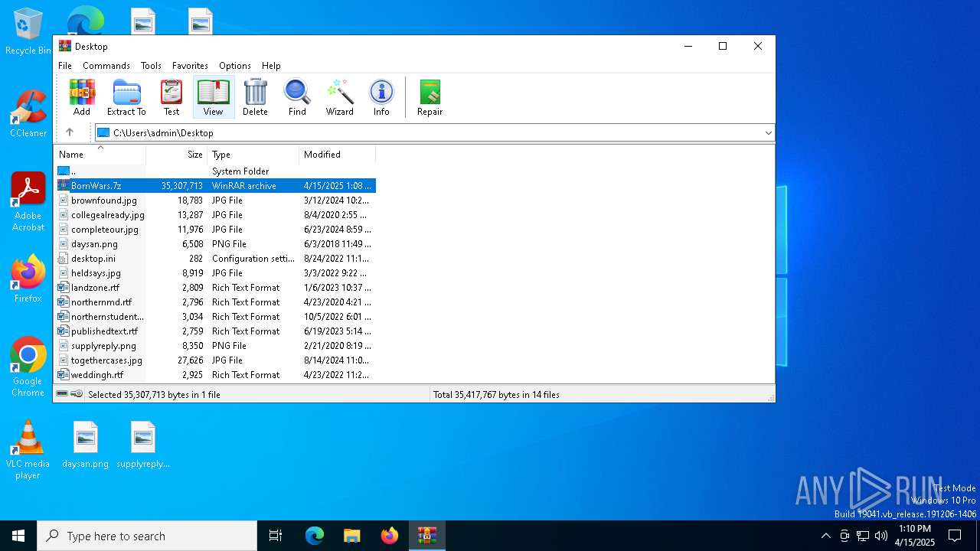Click the network icon in system tray
This screenshot has width=980, height=551.
(x=863, y=536)
